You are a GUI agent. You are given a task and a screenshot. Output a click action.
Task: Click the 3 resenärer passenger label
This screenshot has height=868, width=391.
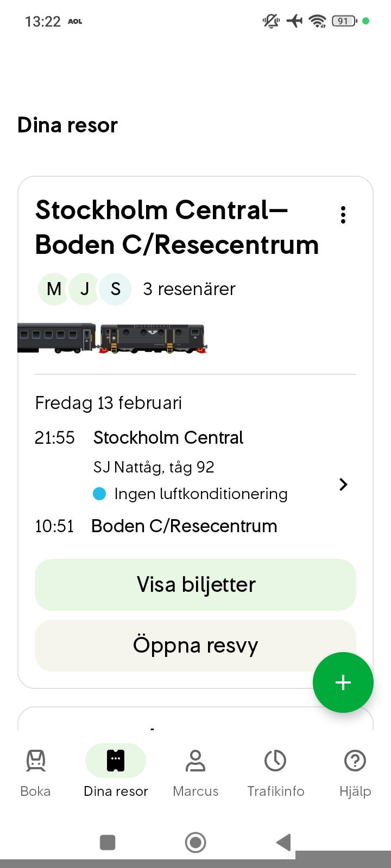[189, 289]
